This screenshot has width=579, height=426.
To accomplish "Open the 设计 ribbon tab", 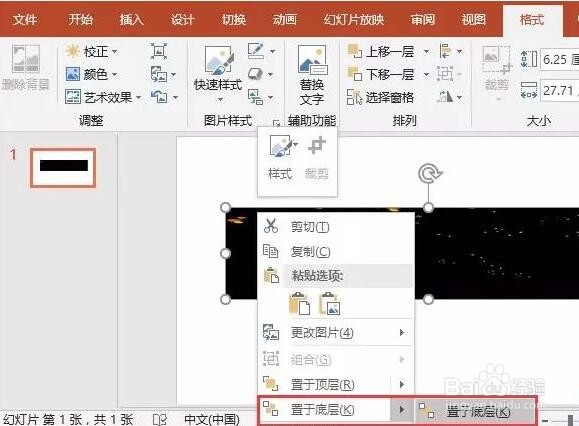I will 182,19.
